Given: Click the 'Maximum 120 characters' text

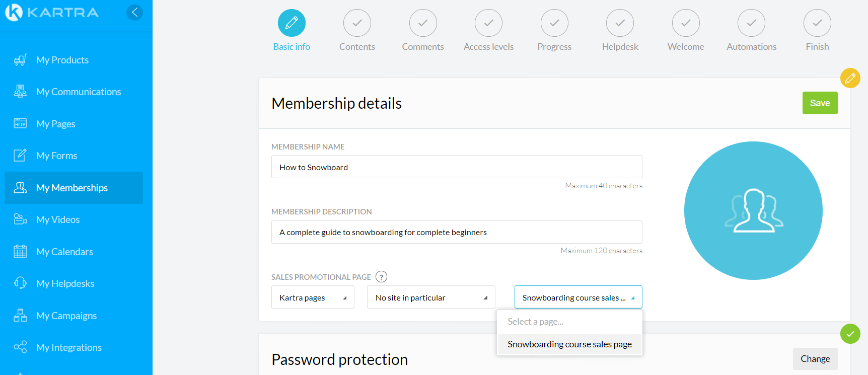Looking at the screenshot, I should click(602, 251).
